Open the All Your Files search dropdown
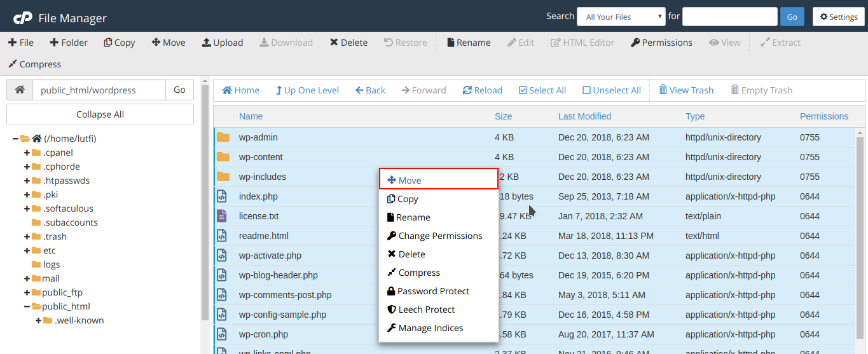 621,17
